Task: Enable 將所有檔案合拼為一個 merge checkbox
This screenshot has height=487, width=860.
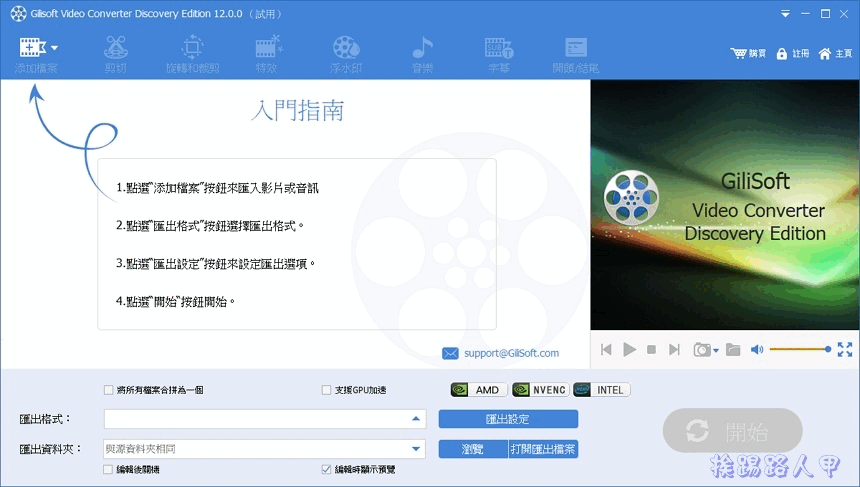Action: 109,390
